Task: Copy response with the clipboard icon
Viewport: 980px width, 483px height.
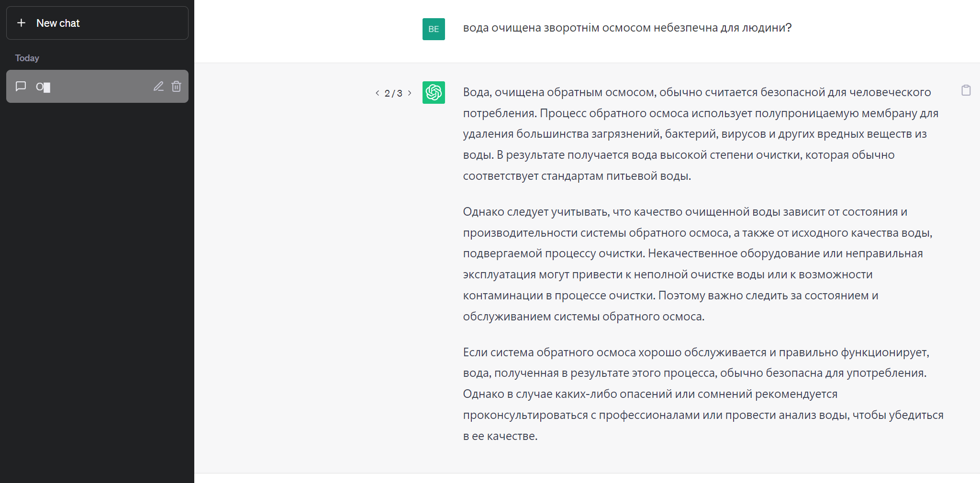Action: click(966, 90)
